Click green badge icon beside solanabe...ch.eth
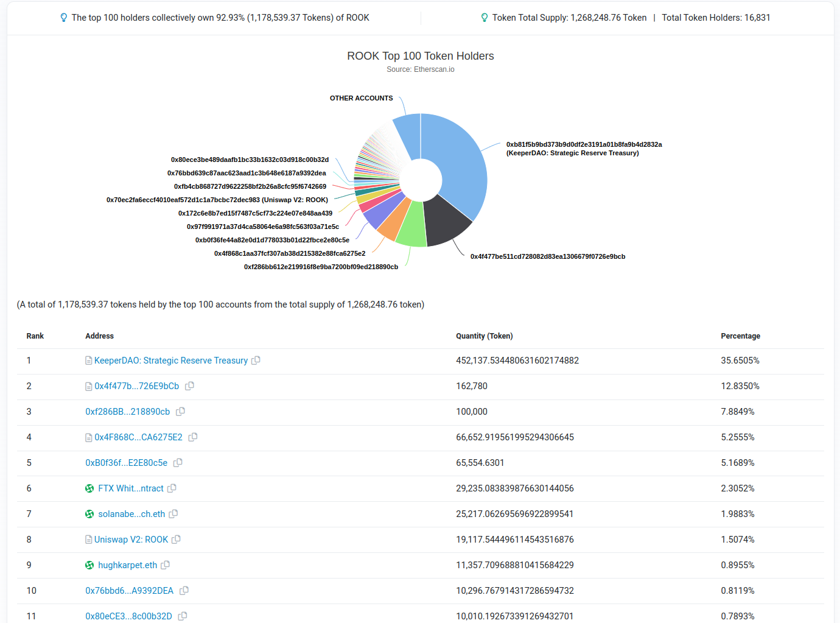Screen dimensions: 840x623 click(89, 514)
